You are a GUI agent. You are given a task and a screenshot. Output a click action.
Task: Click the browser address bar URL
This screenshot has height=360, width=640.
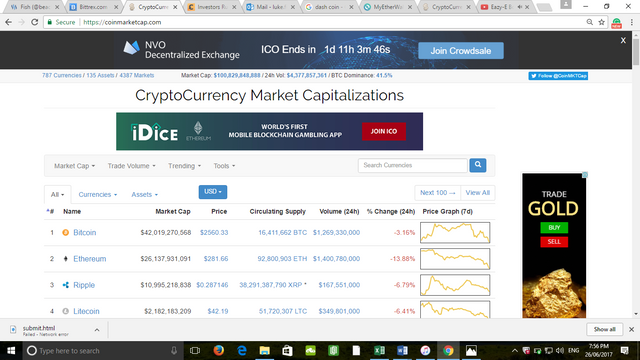[x=122, y=22]
